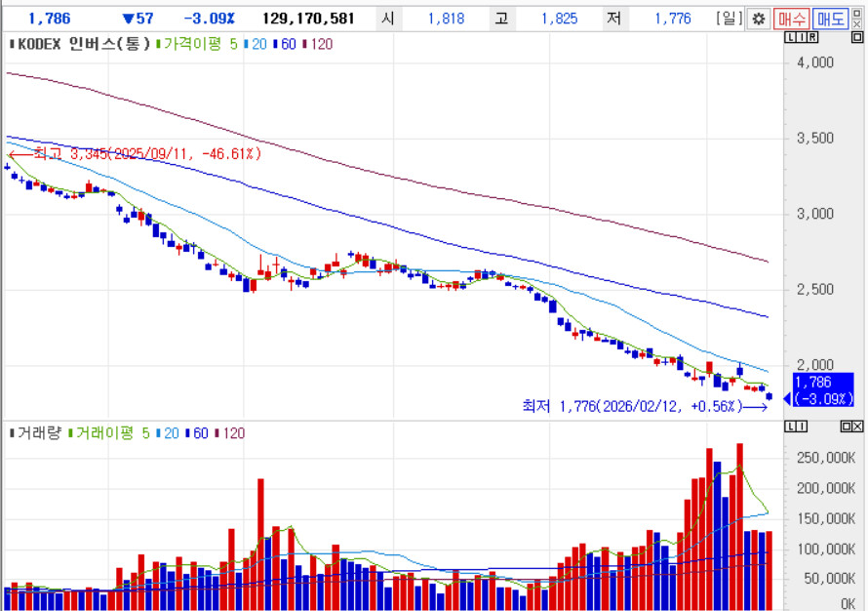Click the current price 1,786 in header
The image size is (868, 611).
pos(50,19)
